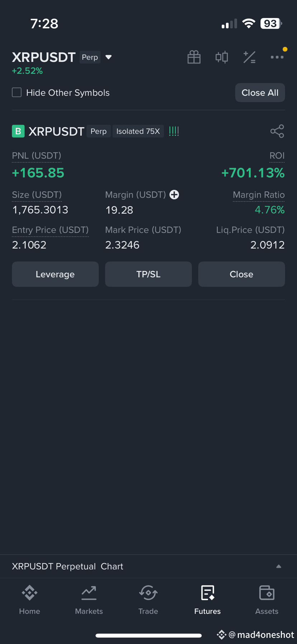The image size is (297, 644).
Task: Click the Close All button
Action: point(260,93)
